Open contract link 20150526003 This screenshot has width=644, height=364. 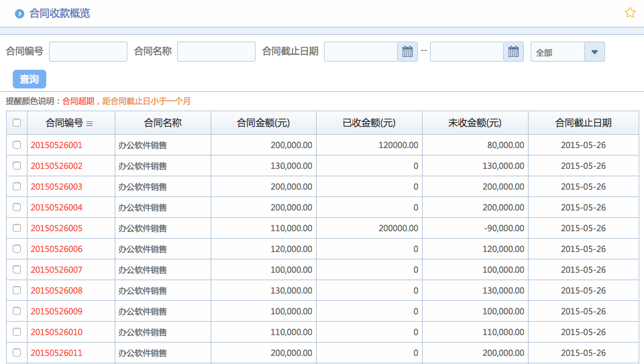56,186
